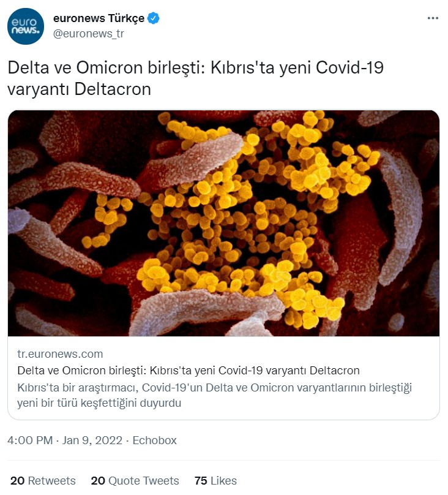Open the card title Delta ve Omicron birleşti
The width and height of the screenshot is (448, 495).
188,371
